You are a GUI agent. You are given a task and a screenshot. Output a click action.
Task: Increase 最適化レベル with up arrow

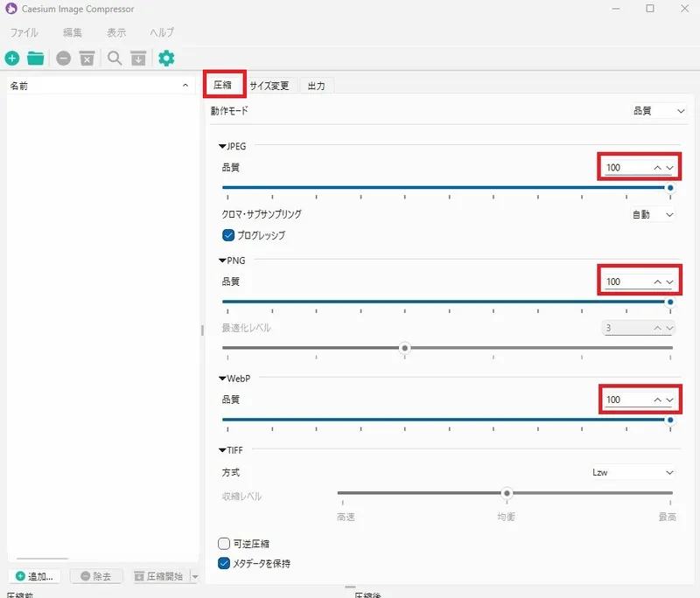click(x=658, y=328)
